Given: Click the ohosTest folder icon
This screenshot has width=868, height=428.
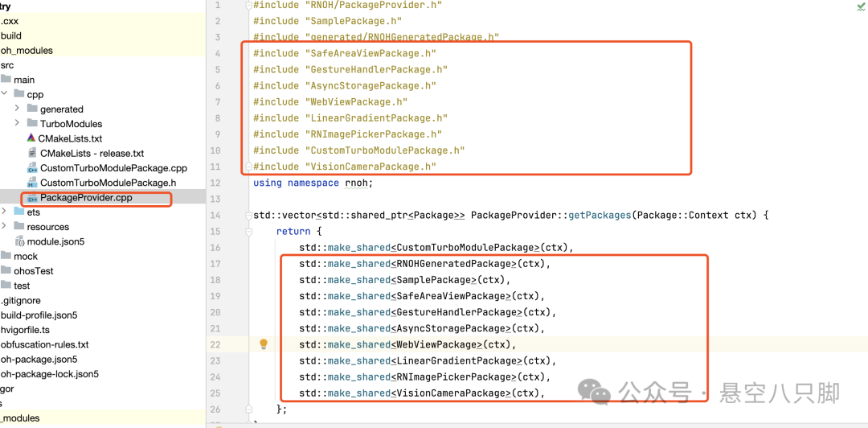Looking at the screenshot, I should coord(6,270).
